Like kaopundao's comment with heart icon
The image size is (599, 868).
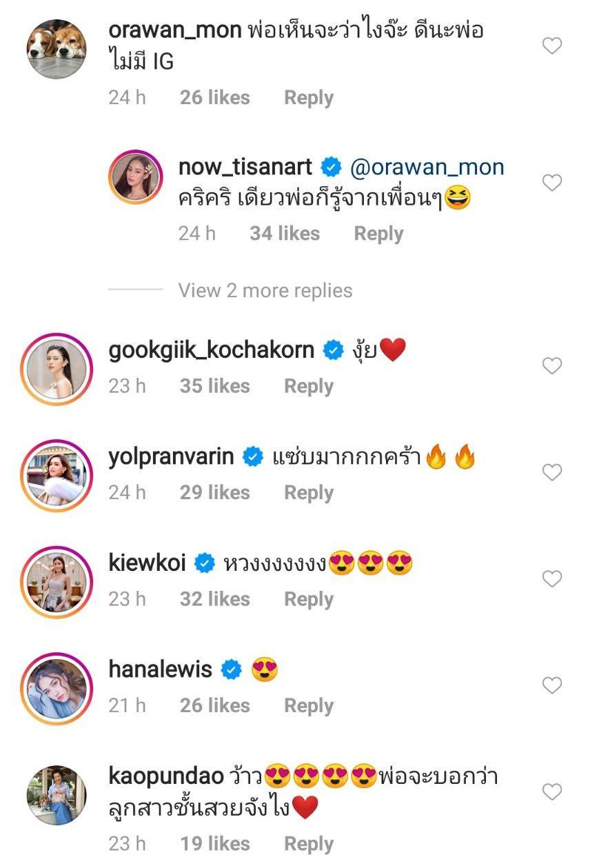click(x=552, y=792)
